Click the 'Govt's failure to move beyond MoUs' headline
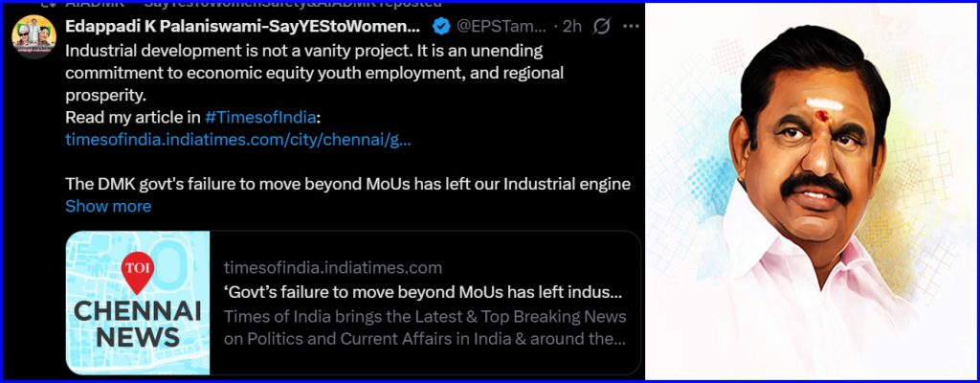The height and width of the screenshot is (383, 980). click(x=423, y=292)
